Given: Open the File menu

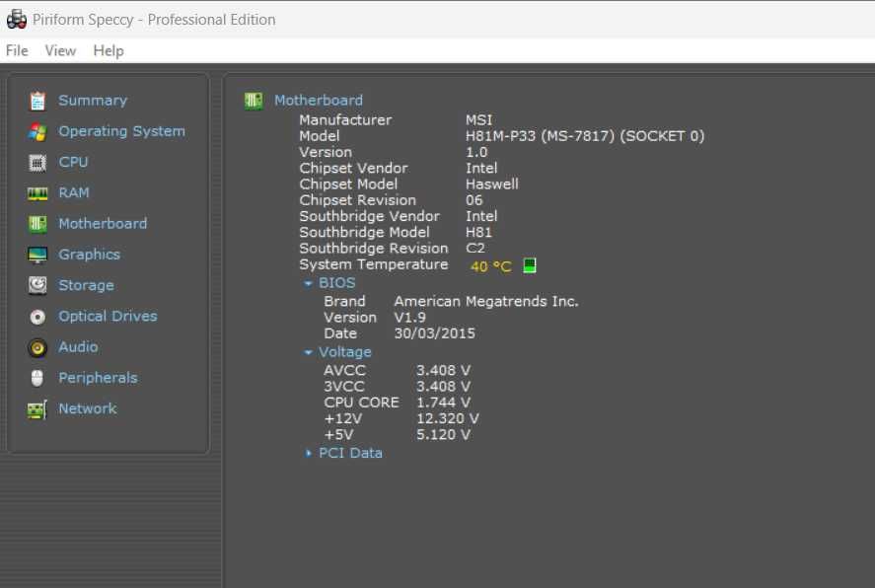Looking at the screenshot, I should coord(17,50).
